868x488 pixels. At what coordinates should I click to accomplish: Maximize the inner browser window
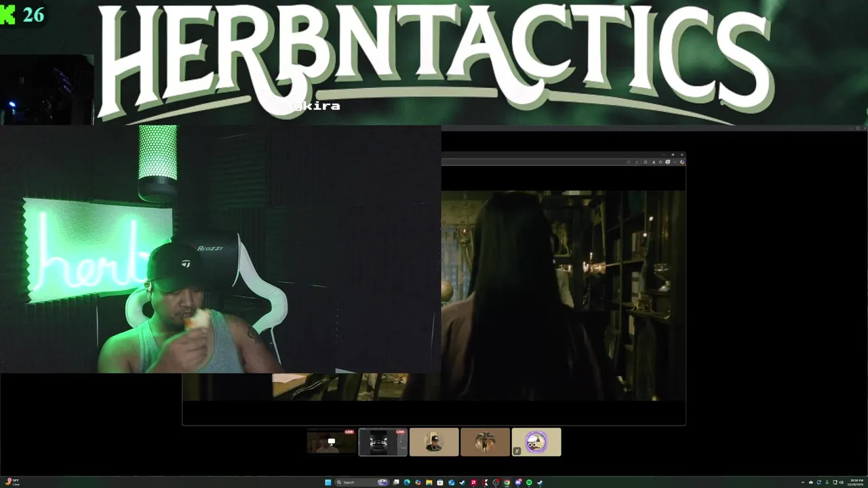point(673,155)
